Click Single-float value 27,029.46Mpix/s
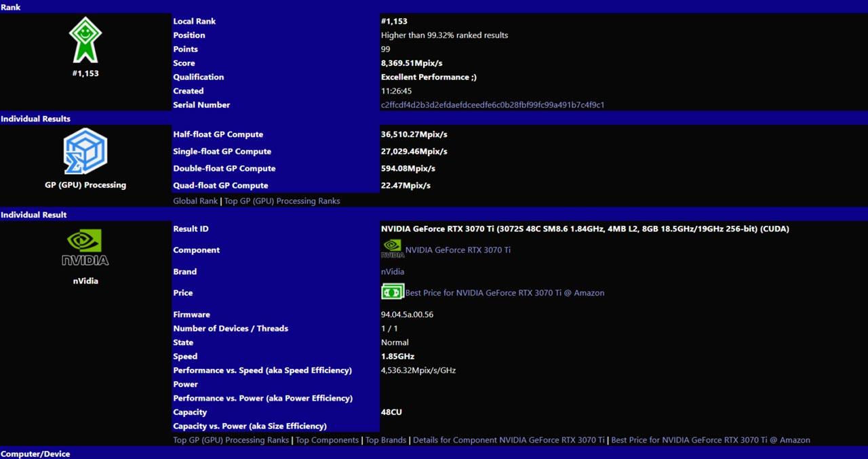 click(414, 151)
